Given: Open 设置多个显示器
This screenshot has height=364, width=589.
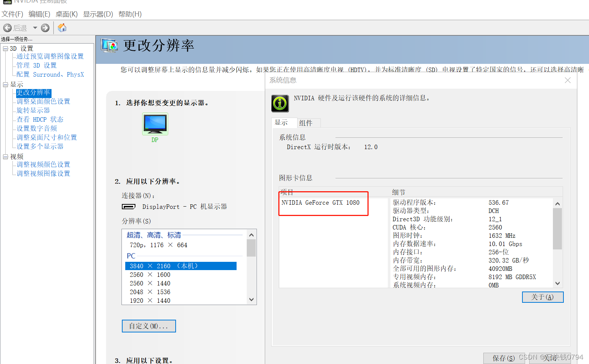Looking at the screenshot, I should point(40,147).
